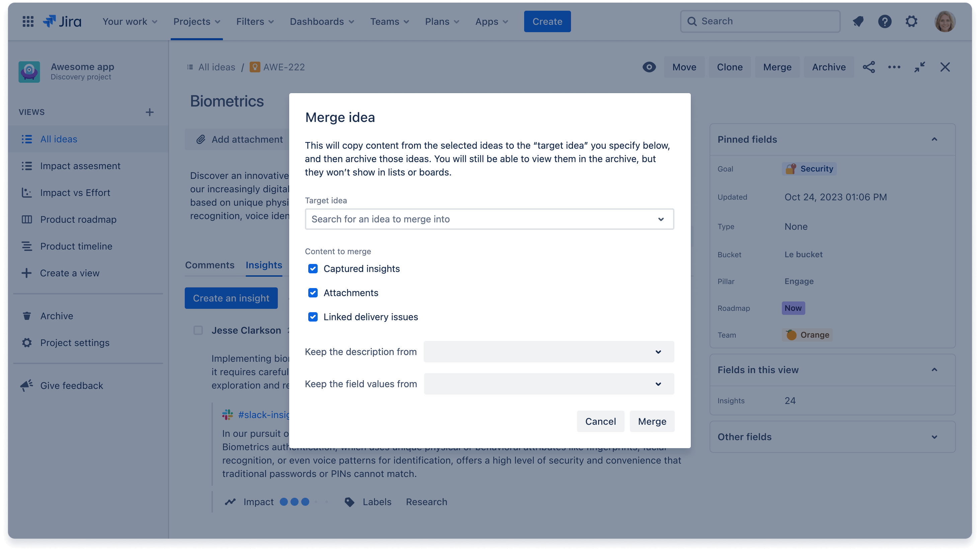Click the Collapse/expand icon on toolbar

coord(919,67)
